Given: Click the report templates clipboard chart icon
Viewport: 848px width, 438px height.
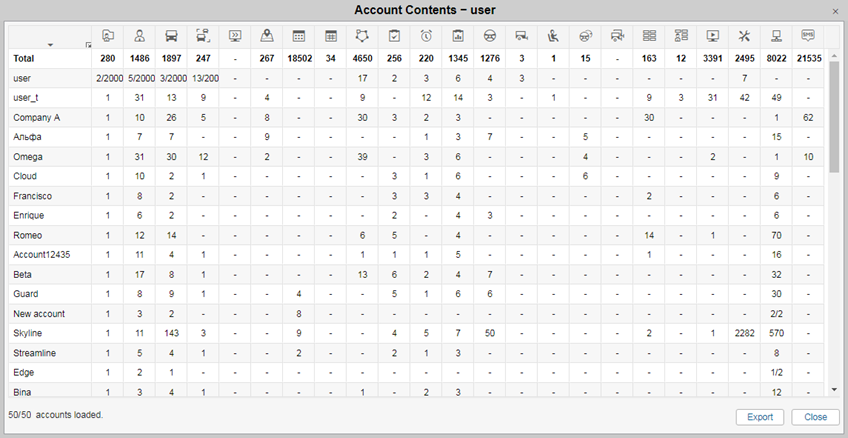Looking at the screenshot, I should [x=458, y=36].
